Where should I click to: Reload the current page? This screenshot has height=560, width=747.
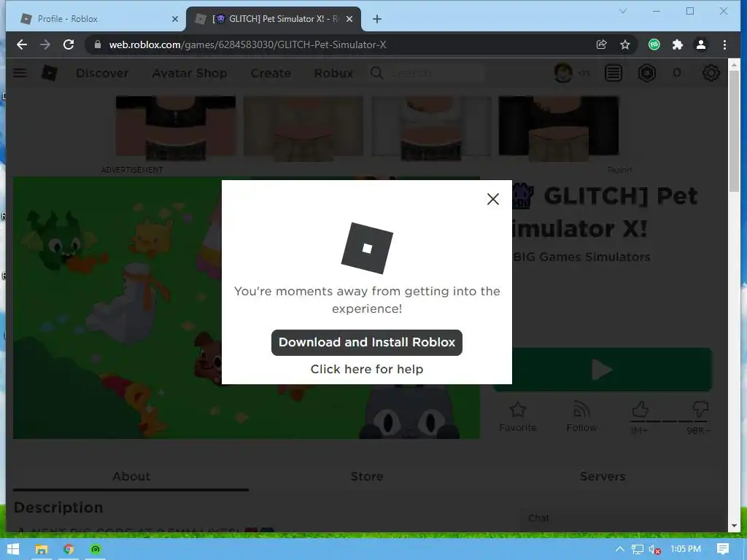click(x=69, y=44)
